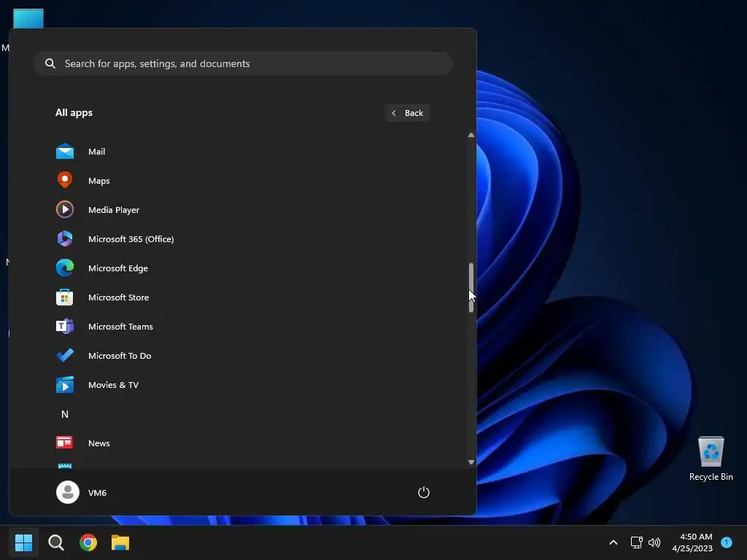
Task: Open the Media Player icon
Action: 65,209
